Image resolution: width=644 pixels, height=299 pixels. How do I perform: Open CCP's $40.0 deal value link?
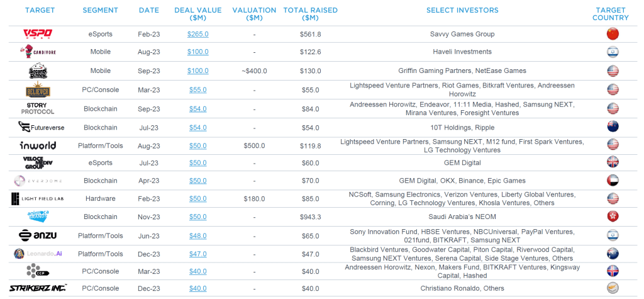tap(198, 271)
